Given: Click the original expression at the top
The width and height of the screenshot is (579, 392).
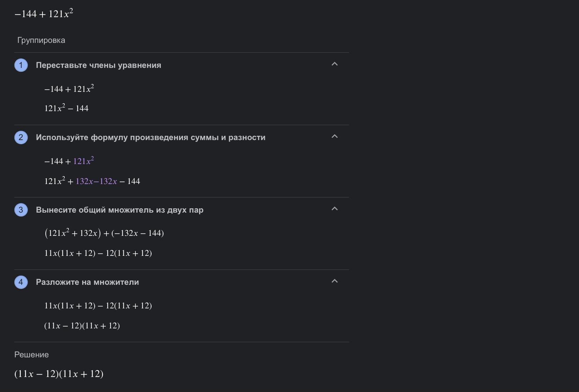Looking at the screenshot, I should pos(44,14).
